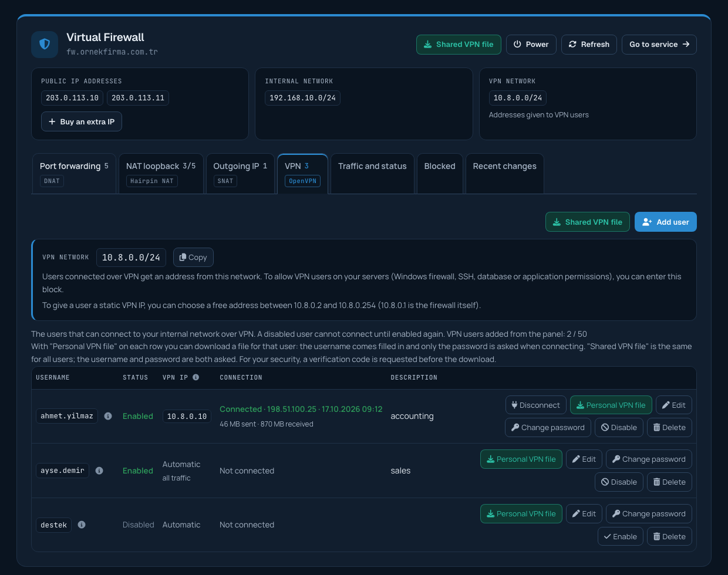Download personal VPN file for destek
Viewport: 728px width, 575px height.
point(521,513)
